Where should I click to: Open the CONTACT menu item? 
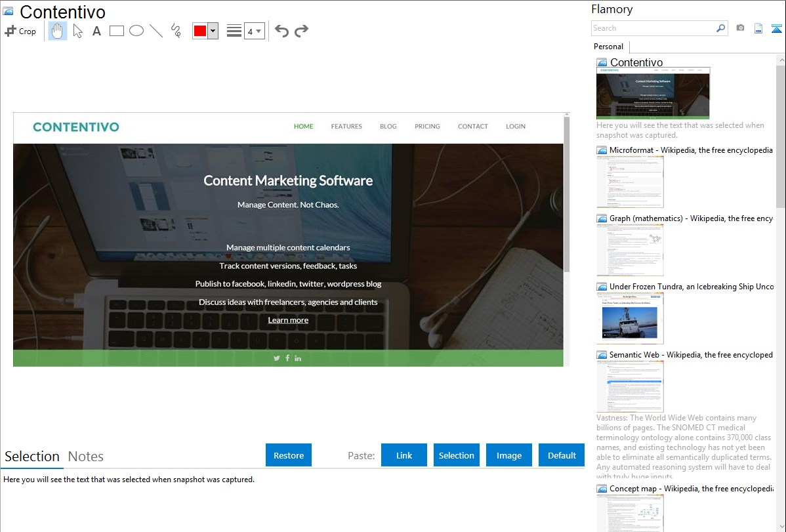472,127
